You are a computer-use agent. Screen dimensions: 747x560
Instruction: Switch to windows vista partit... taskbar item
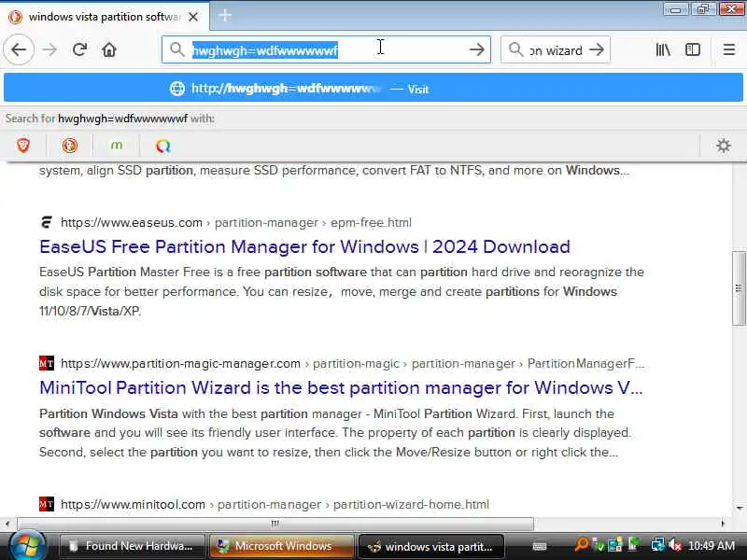[x=431, y=546]
